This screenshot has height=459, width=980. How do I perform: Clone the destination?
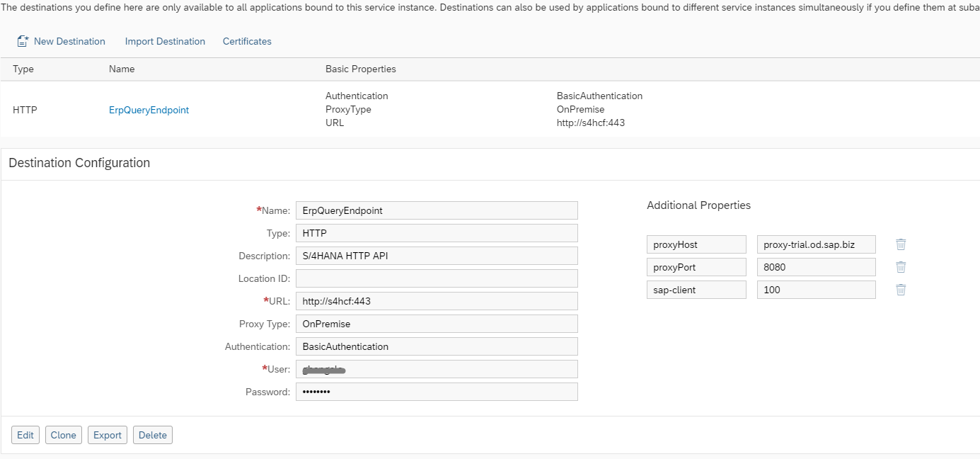pos(63,435)
